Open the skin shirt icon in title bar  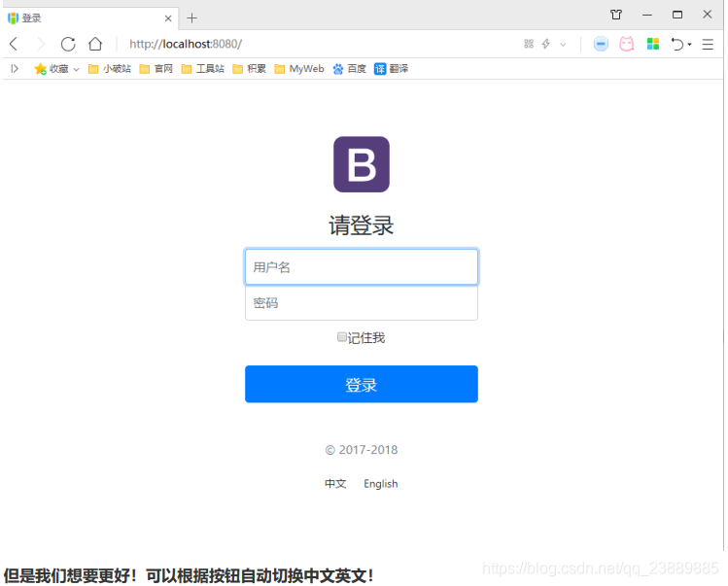click(616, 15)
